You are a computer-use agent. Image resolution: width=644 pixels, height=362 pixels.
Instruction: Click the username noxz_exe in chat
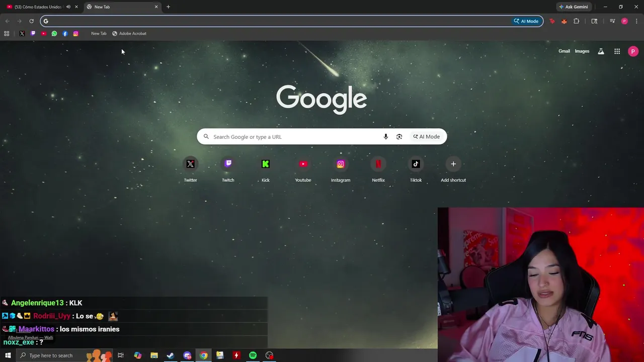[19, 342]
